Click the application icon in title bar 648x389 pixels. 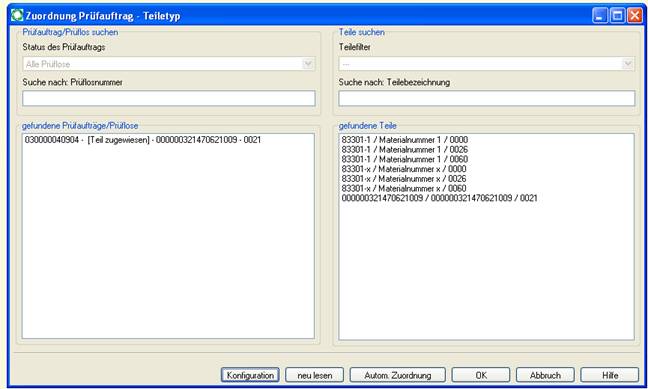tap(17, 15)
